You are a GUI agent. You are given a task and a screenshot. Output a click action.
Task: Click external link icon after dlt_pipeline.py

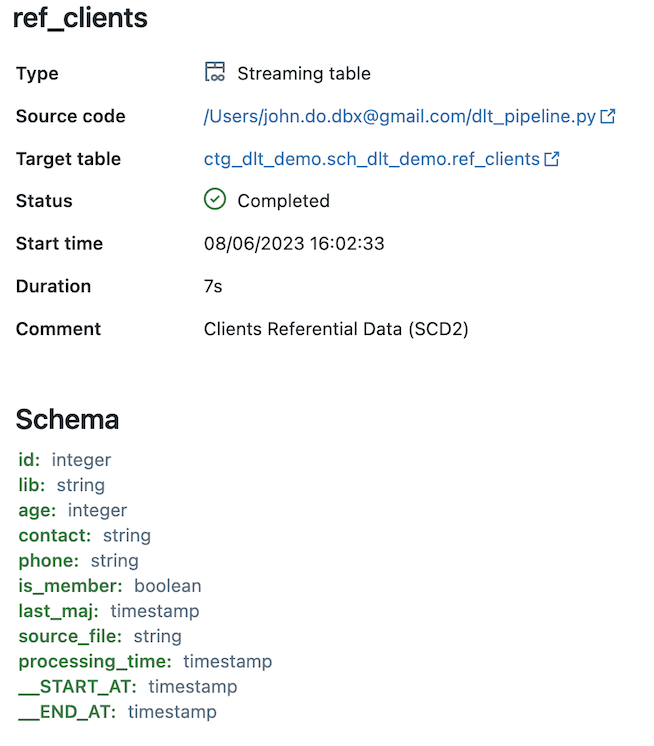click(x=607, y=116)
